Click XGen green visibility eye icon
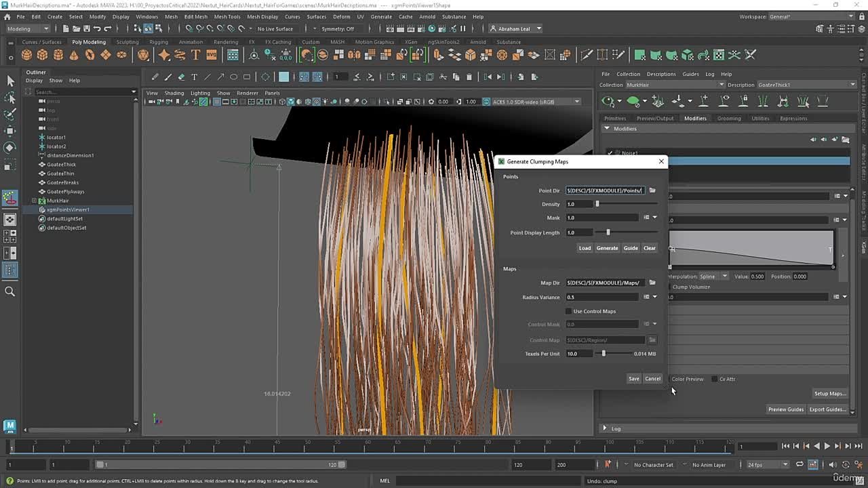Viewport: 868px width, 488px height. [633, 101]
